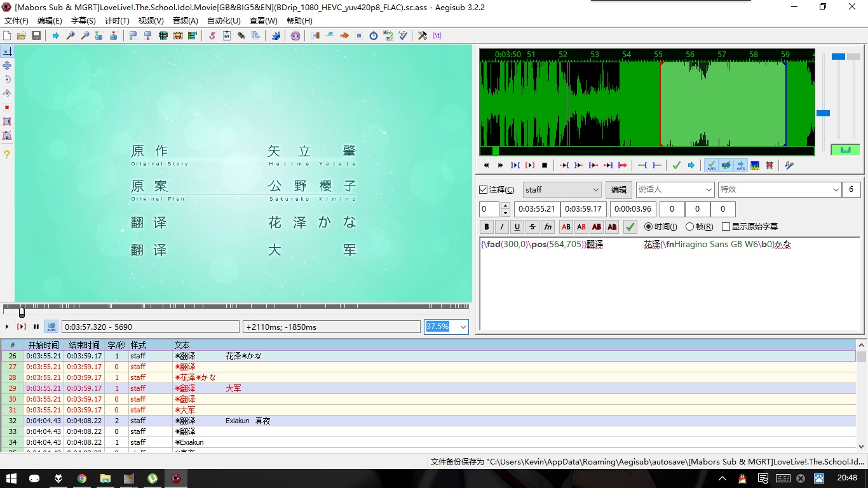
Task: Toggle auto-scroll audio display
Action: tap(741, 165)
